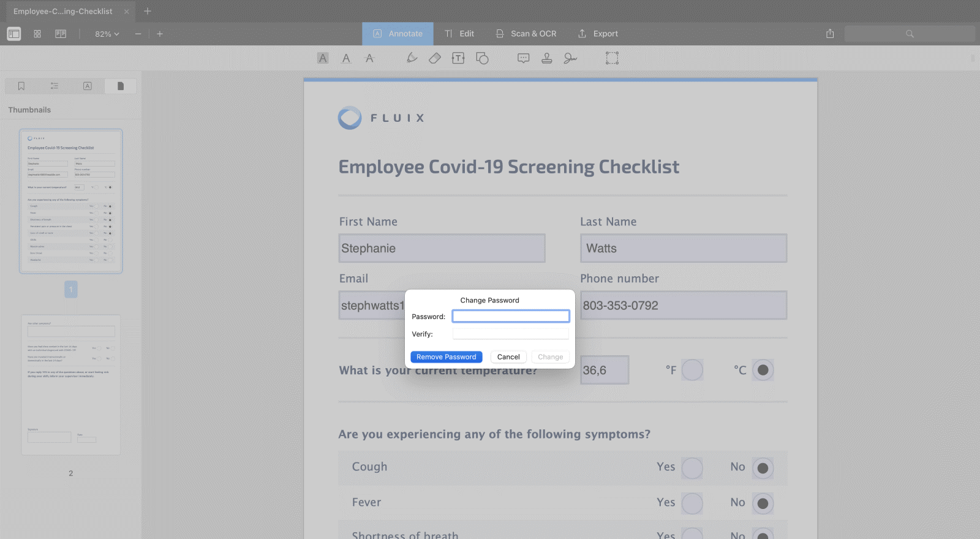Open the Export menu

coord(598,34)
